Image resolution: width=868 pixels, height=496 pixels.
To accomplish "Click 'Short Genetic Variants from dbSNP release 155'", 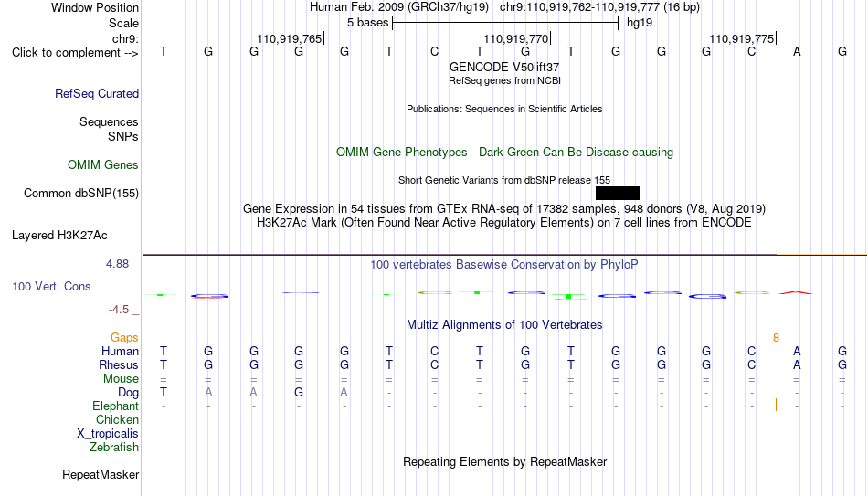I will pyautogui.click(x=504, y=180).
